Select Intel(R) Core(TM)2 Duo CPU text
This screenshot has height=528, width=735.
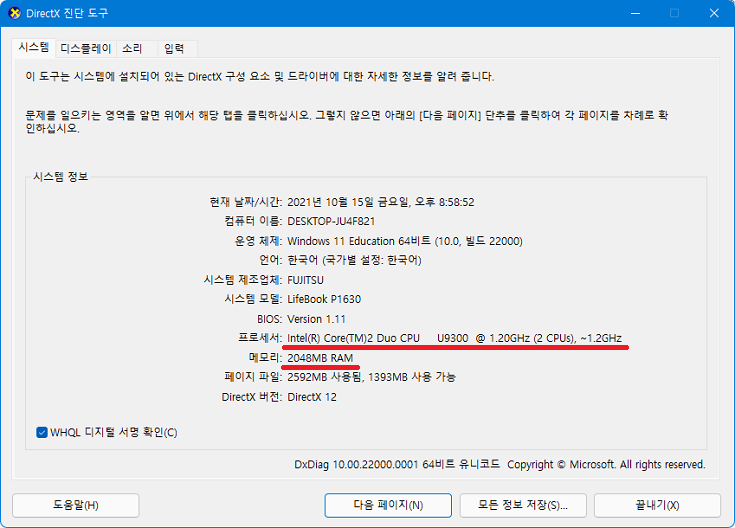[x=353, y=338]
